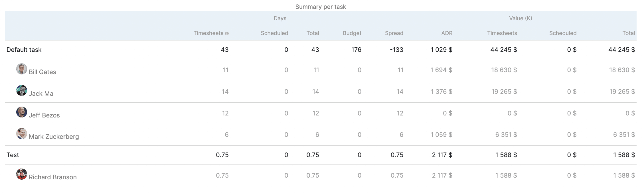Click the Default task budget value 176
The image size is (644, 195).
(x=356, y=50)
